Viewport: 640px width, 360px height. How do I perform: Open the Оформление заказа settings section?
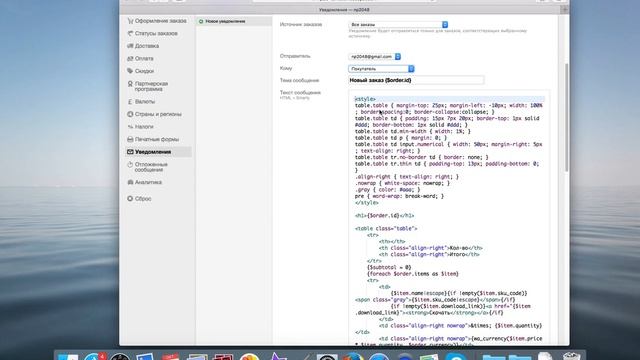(157, 21)
